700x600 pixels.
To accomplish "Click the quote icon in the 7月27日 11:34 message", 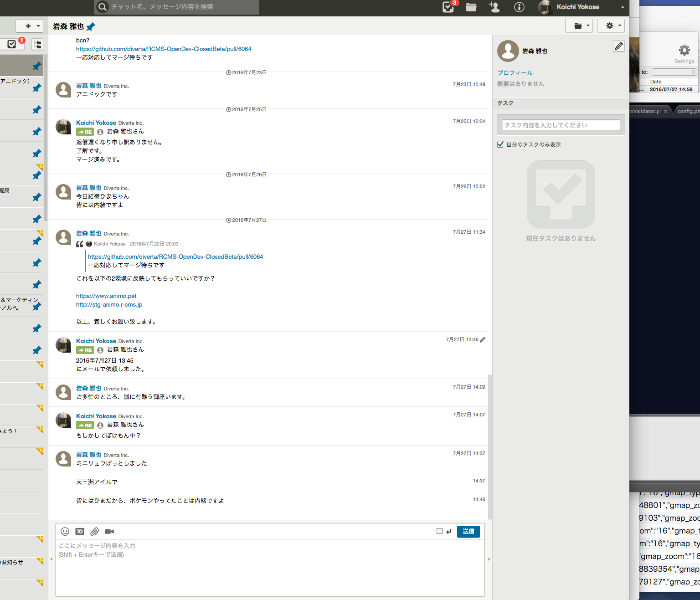I will (80, 244).
